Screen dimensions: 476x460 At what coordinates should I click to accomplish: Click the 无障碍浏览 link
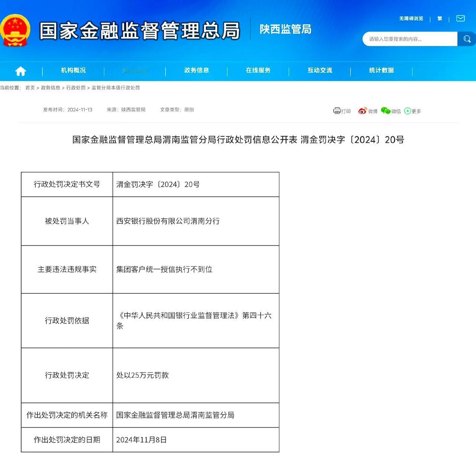point(411,19)
